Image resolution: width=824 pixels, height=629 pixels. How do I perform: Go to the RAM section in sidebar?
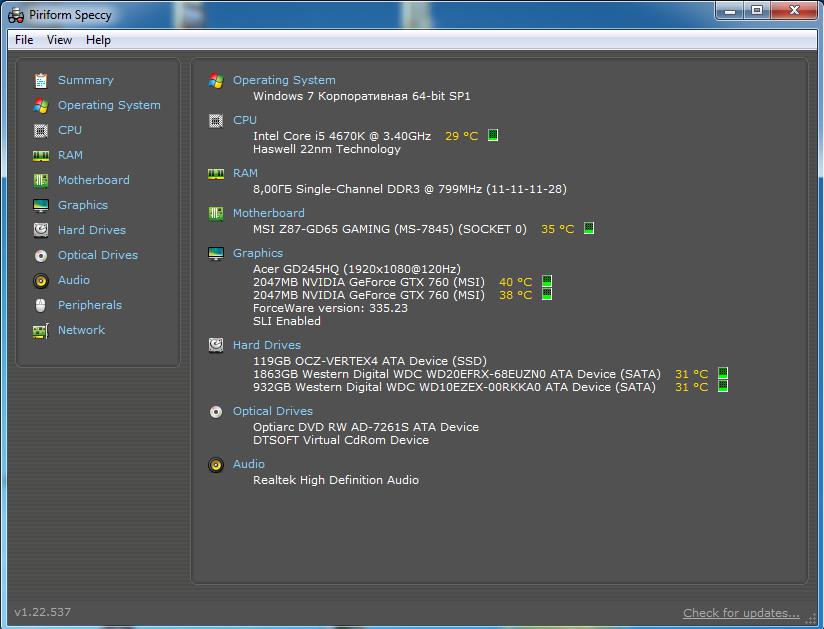pos(70,155)
